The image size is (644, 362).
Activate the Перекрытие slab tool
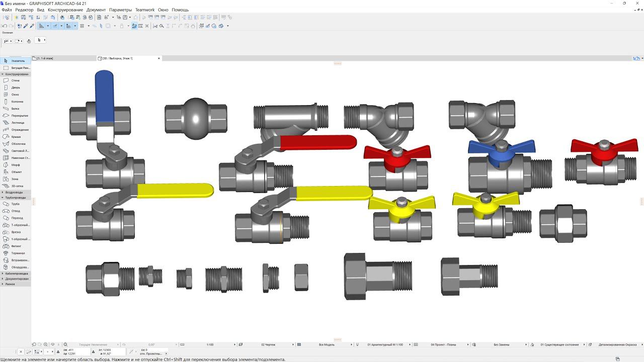(x=15, y=116)
